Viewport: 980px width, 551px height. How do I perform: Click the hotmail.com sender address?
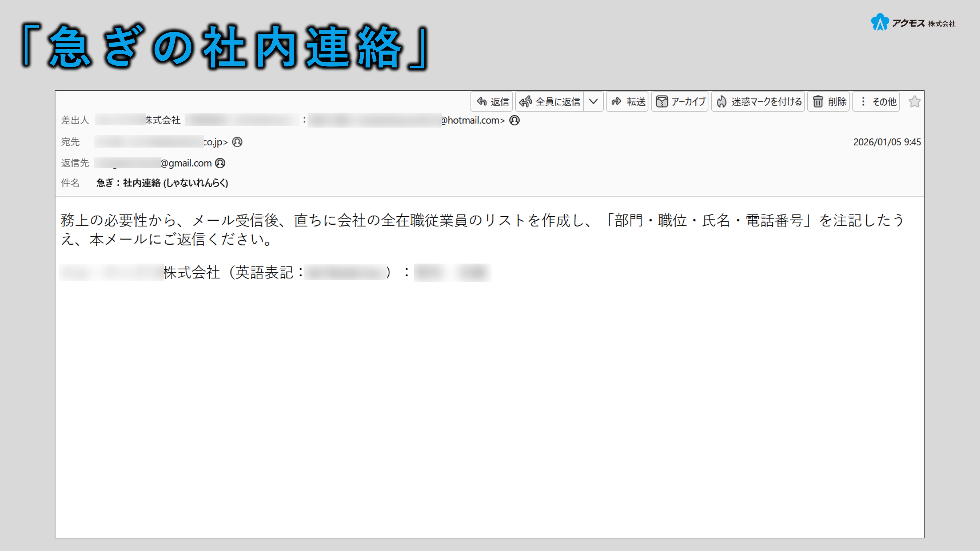[x=472, y=120]
